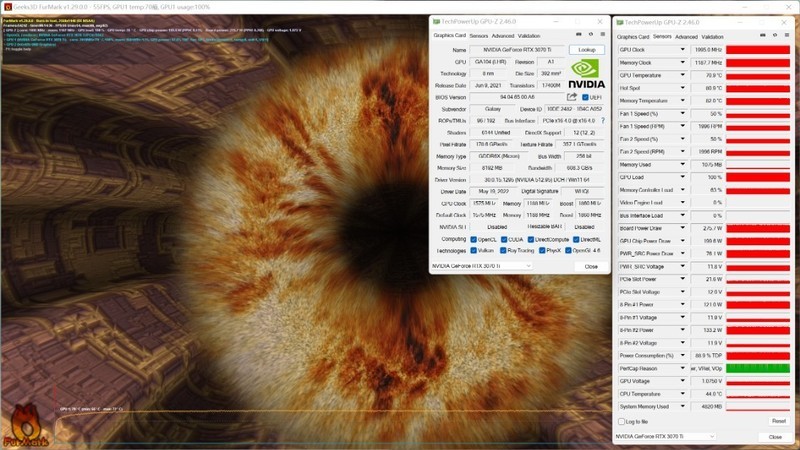
Task: Click the BIOS export share icon
Action: pyautogui.click(x=571, y=97)
